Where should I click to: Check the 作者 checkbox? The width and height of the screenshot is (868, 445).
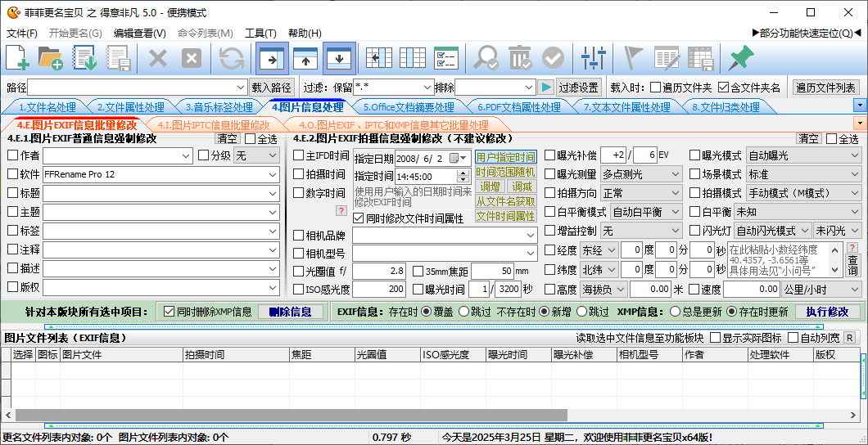click(13, 156)
